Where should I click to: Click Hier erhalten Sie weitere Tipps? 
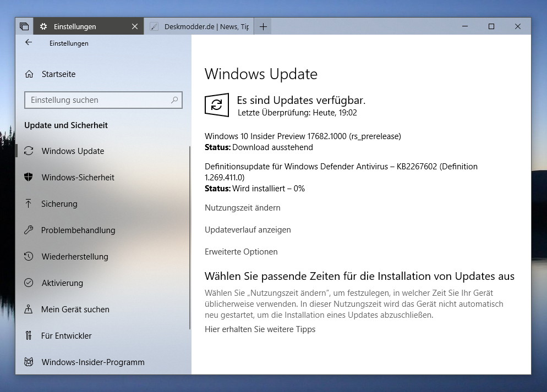tap(260, 329)
